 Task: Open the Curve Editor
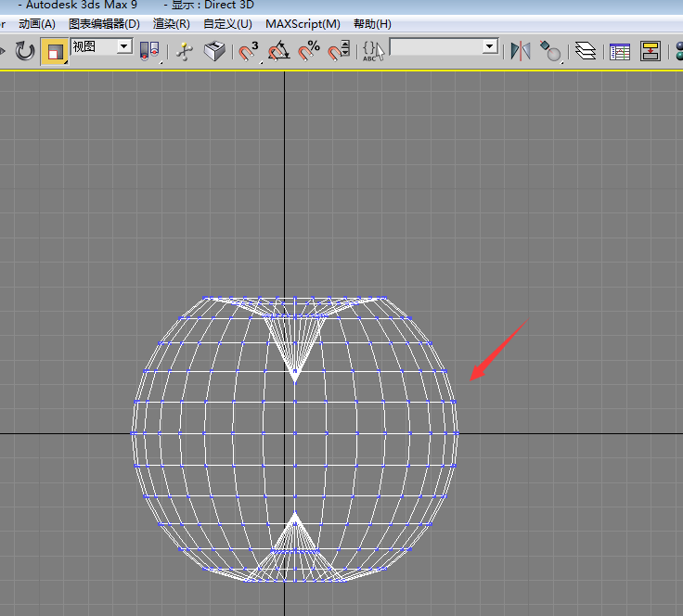click(x=620, y=51)
